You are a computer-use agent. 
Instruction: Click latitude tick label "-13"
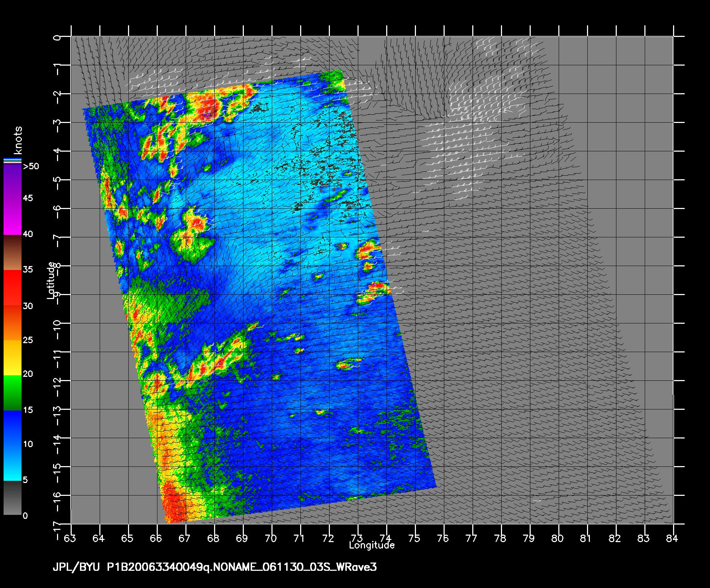(57, 415)
